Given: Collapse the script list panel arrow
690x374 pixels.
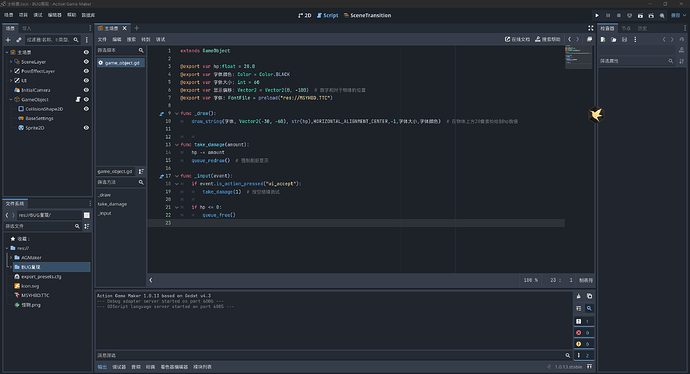Looking at the screenshot, I should [151, 280].
